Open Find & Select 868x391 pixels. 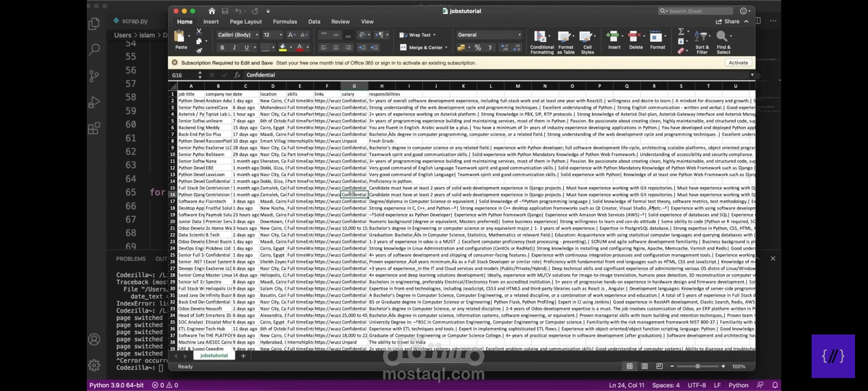click(x=723, y=42)
